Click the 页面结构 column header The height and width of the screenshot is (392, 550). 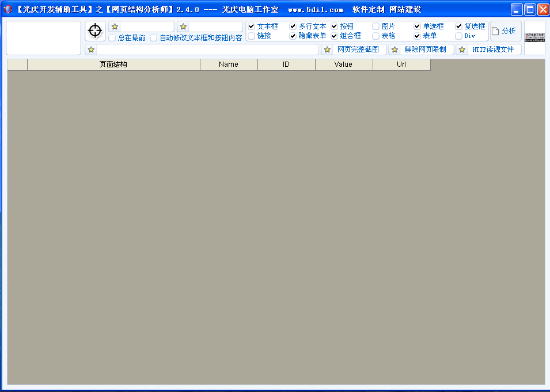[113, 64]
